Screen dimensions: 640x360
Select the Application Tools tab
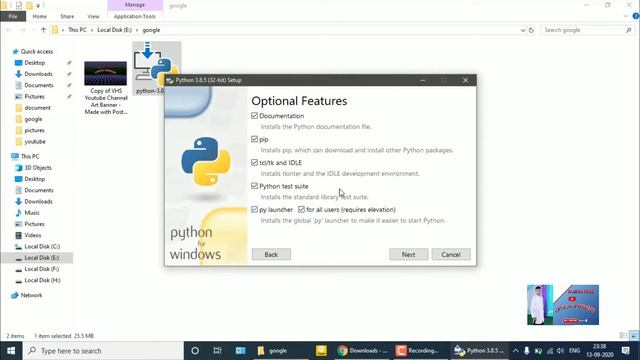pyautogui.click(x=135, y=16)
